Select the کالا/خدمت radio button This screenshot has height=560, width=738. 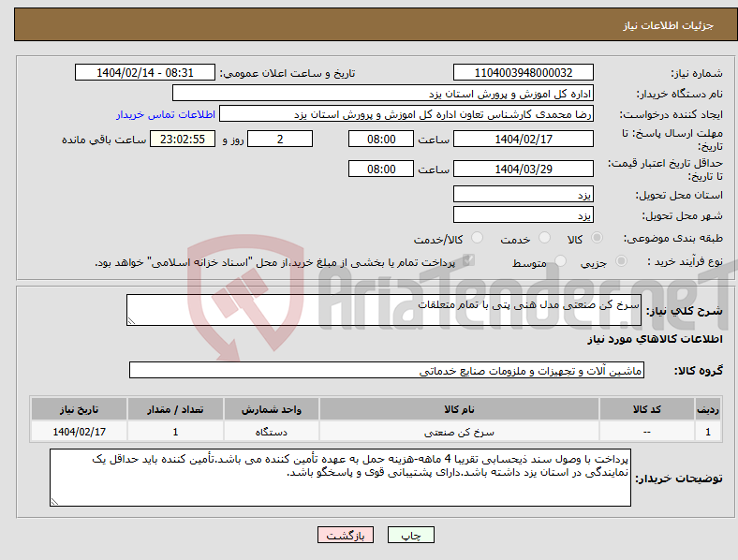[478, 238]
